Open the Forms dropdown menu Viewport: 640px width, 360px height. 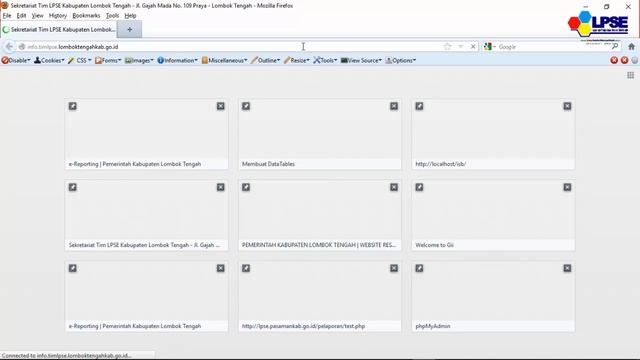[108, 60]
